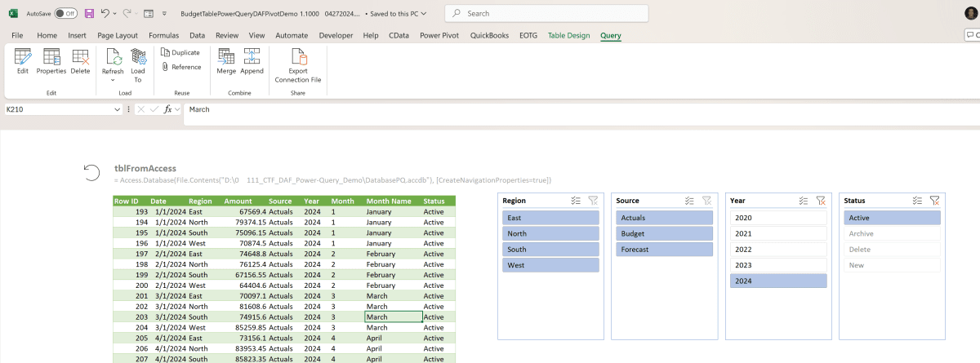Open the Undo history dropdown arrow

pos(114,14)
